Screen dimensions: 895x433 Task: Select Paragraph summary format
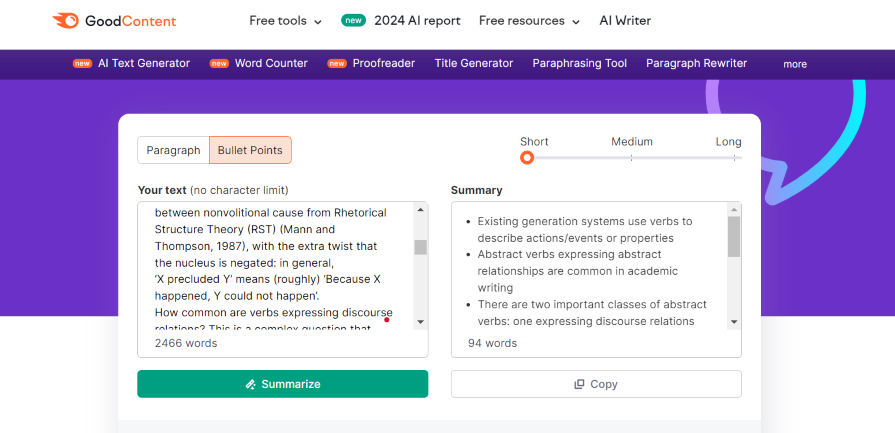click(173, 150)
